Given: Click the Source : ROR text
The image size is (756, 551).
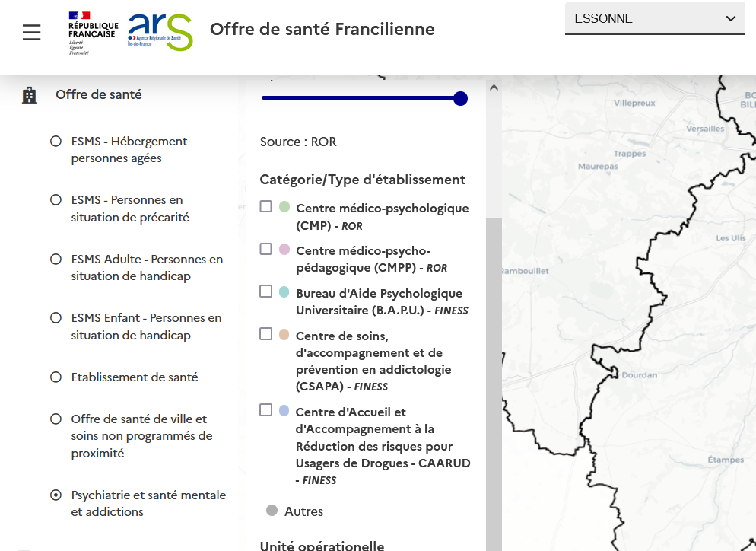Looking at the screenshot, I should 298,142.
